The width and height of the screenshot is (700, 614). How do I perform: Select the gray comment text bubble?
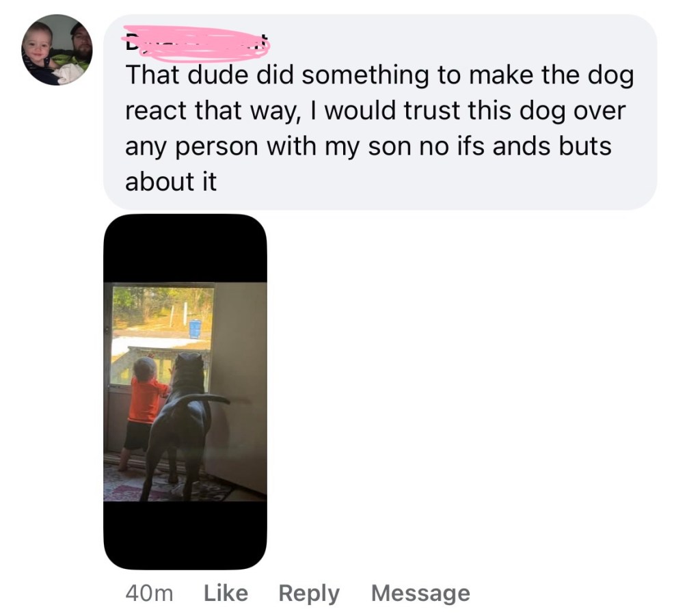pos(380,112)
